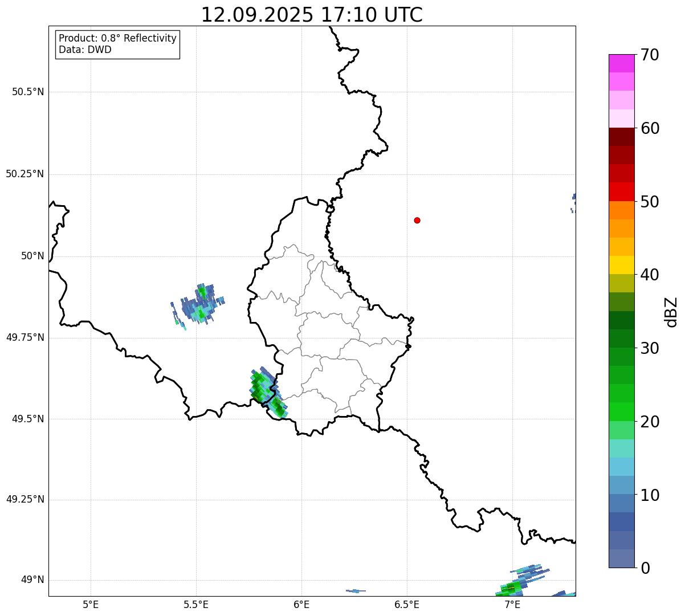Click the colorbar tick label 40
The image size is (685, 616).
(650, 275)
